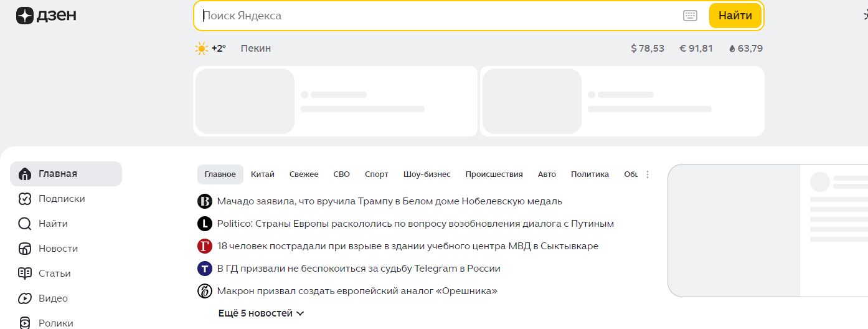Switch to the Китай news tab
Screen dimensions: 868x329
tap(263, 174)
